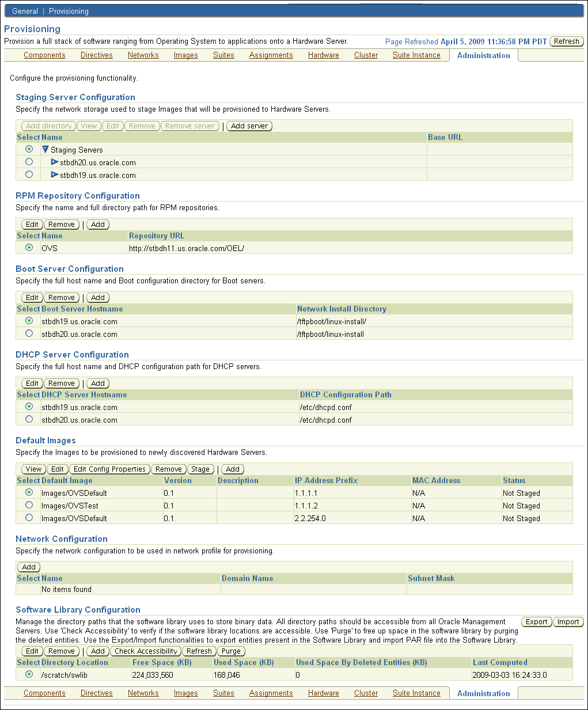This screenshot has width=588, height=710.
Task: Click the Add server button
Action: click(x=249, y=126)
